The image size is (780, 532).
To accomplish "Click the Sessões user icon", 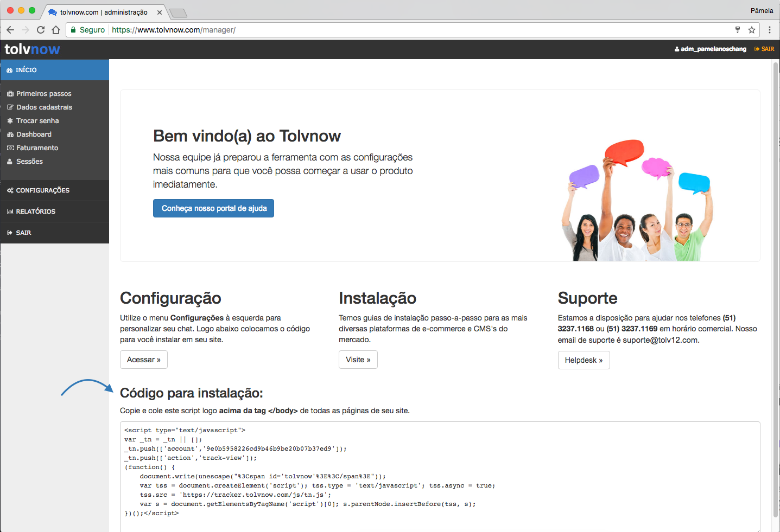I will pos(10,162).
